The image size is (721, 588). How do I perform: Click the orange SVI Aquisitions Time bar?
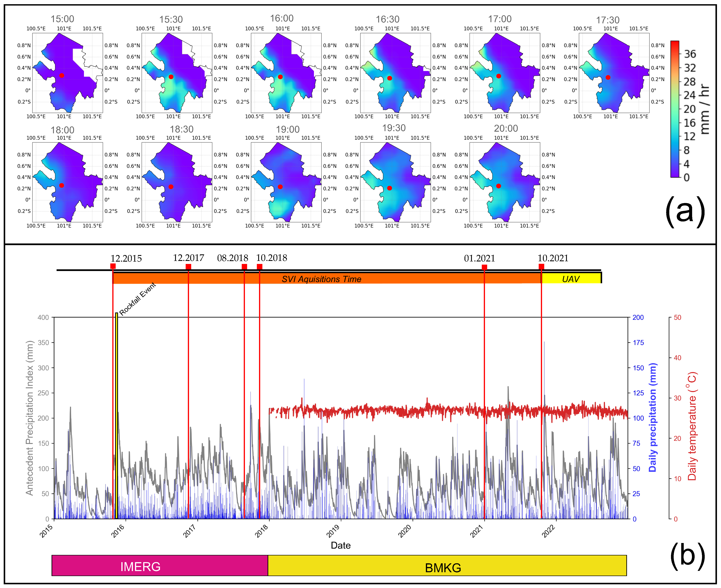click(x=327, y=278)
